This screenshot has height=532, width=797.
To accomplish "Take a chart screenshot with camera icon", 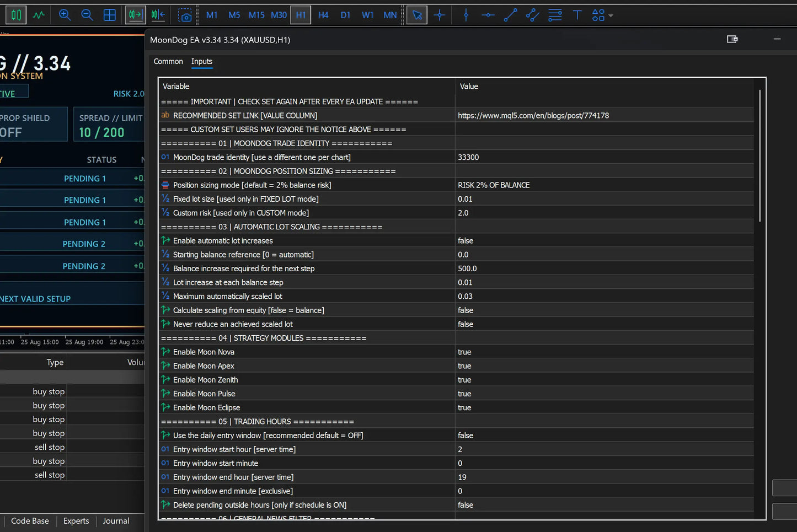I will [185, 15].
